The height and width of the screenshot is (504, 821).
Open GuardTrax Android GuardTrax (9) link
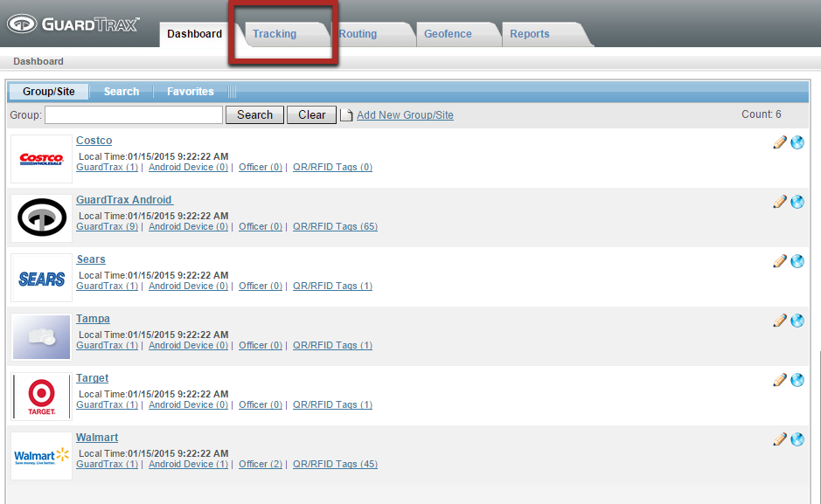pyautogui.click(x=107, y=226)
